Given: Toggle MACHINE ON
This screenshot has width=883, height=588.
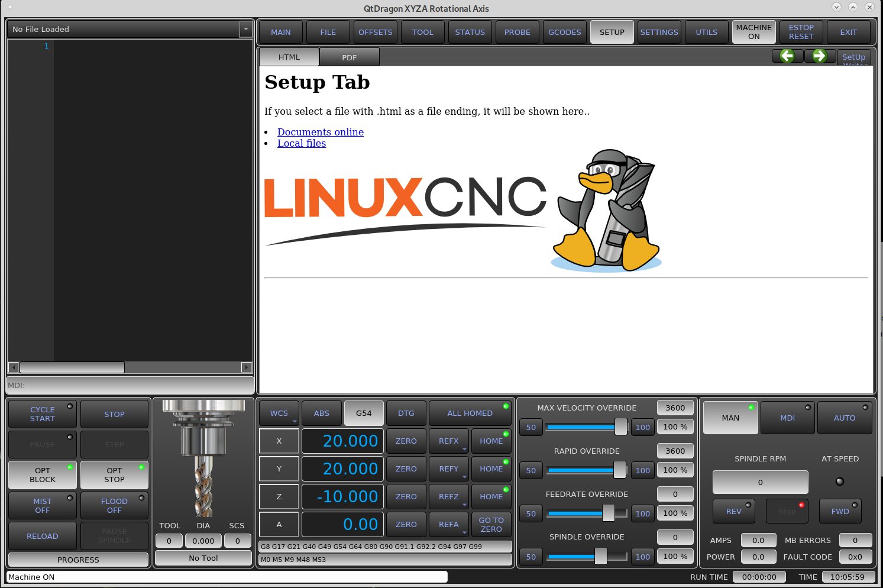Looking at the screenshot, I should pyautogui.click(x=754, y=32).
